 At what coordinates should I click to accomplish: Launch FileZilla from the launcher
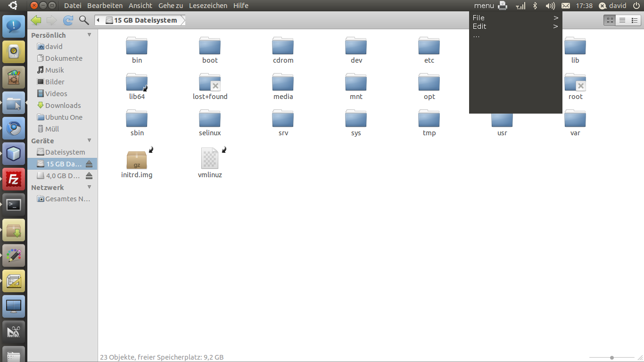click(x=14, y=180)
